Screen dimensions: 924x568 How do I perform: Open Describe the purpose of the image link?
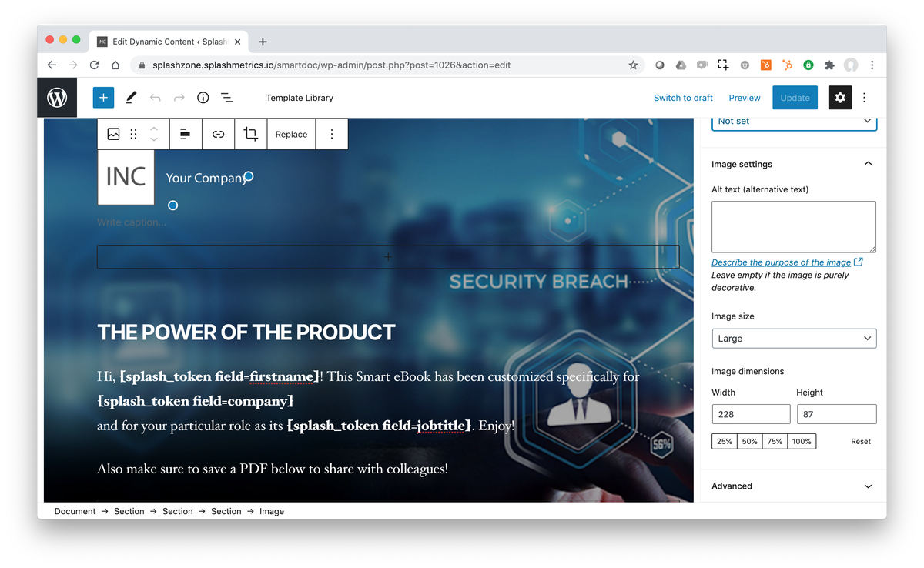(x=787, y=262)
